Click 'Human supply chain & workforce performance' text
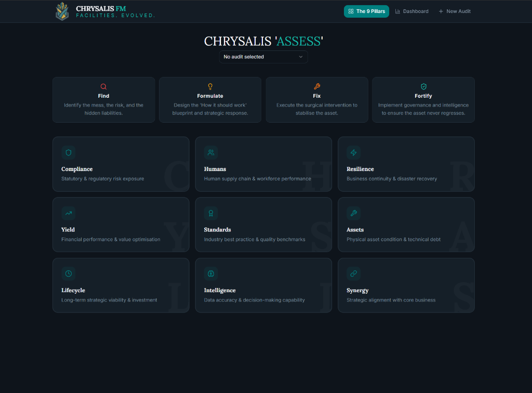The image size is (532, 393). tap(258, 179)
